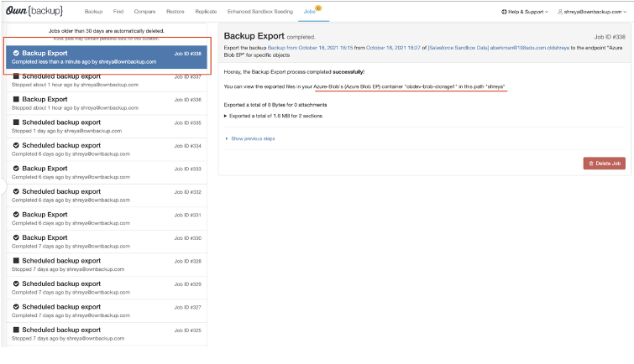This screenshot has height=364, width=634.
Task: Expand Show previous steps
Action: pos(250,138)
